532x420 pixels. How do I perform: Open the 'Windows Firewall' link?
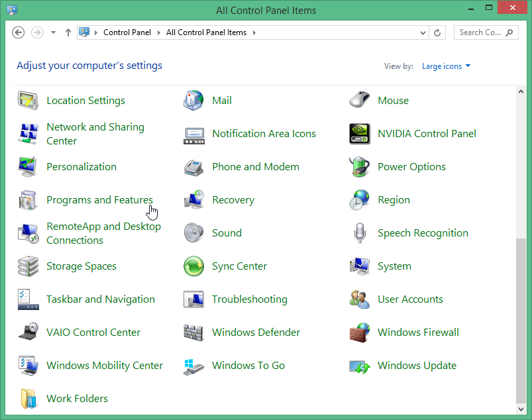pos(418,332)
